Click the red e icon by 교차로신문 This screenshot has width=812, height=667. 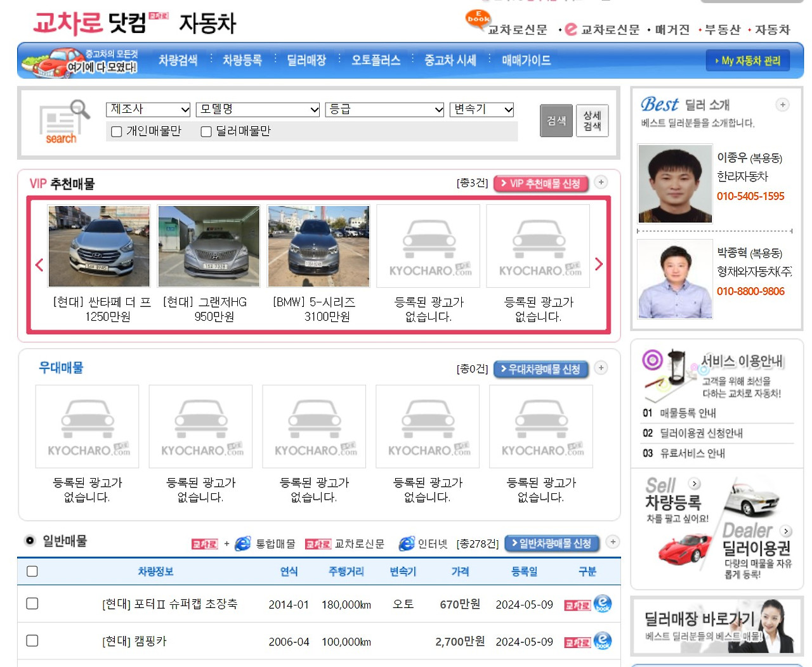(571, 29)
